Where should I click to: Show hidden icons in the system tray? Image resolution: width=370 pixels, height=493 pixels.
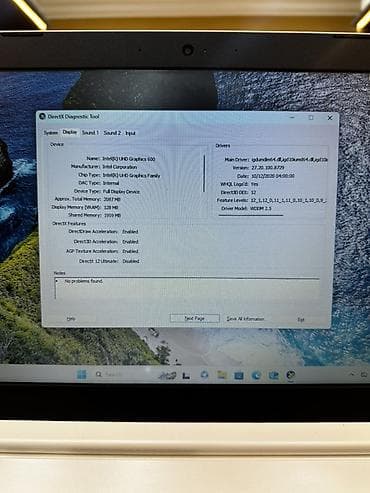352,375
